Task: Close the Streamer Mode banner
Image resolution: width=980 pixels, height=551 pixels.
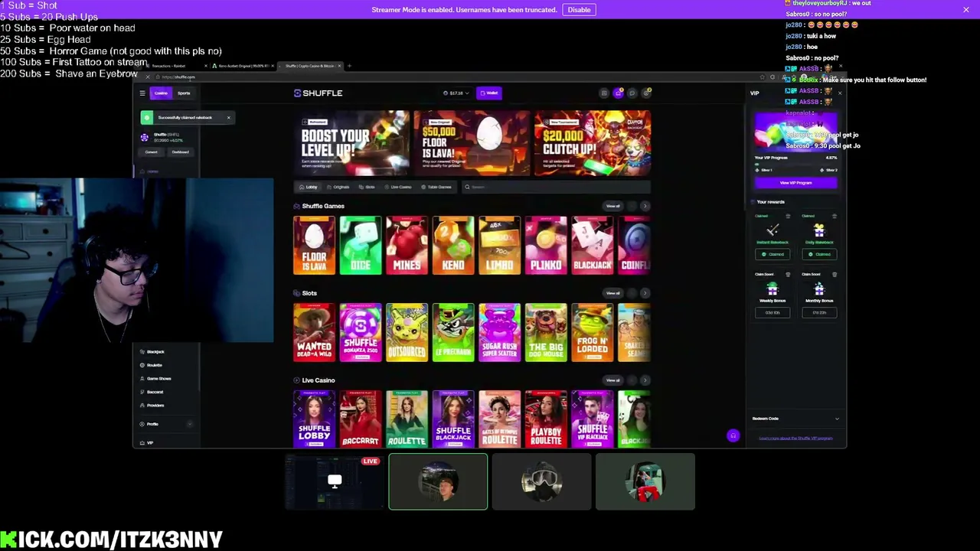Action: [966, 9]
